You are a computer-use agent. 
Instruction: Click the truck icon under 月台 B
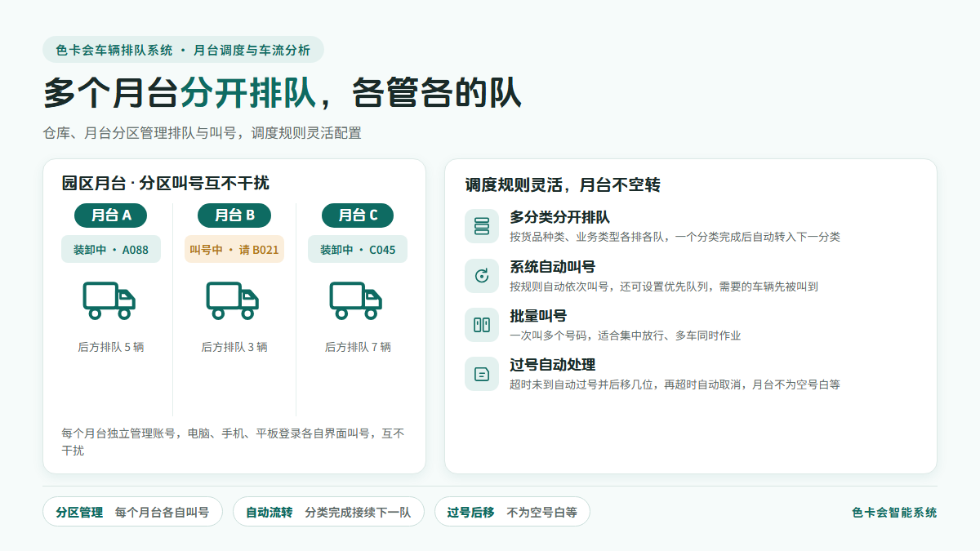click(233, 300)
